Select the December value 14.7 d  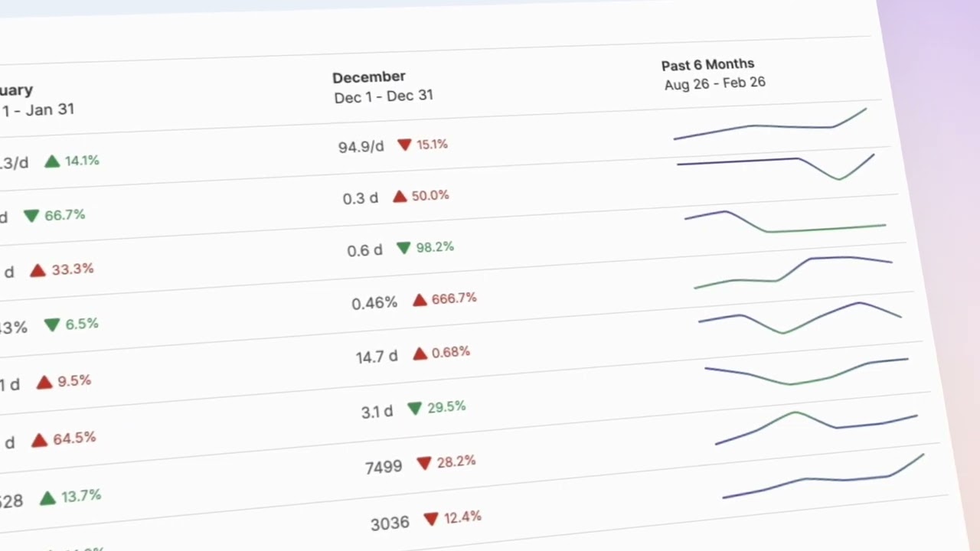(377, 357)
